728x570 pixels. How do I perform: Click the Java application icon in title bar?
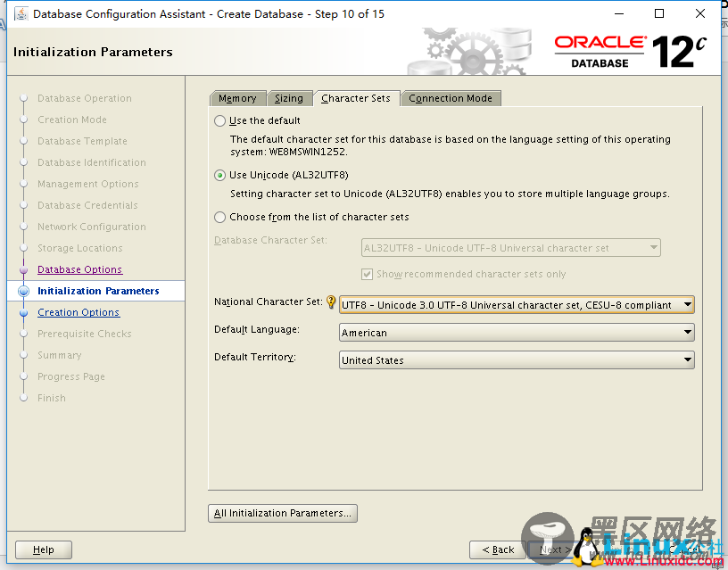click(x=21, y=14)
